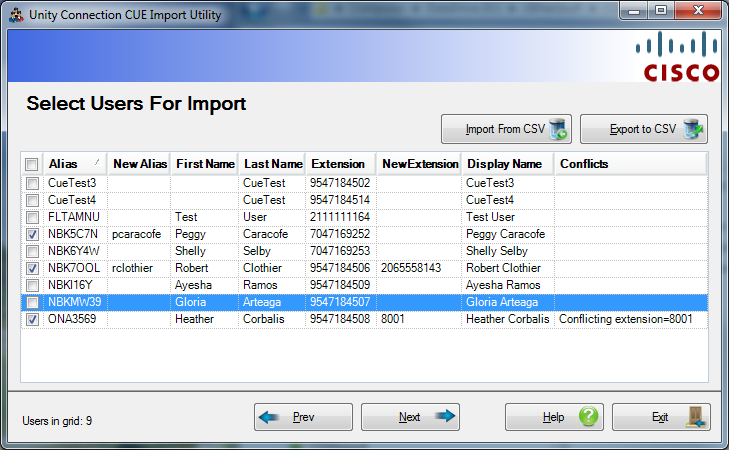Click extension 9547184502
This screenshot has width=729, height=450.
(340, 183)
